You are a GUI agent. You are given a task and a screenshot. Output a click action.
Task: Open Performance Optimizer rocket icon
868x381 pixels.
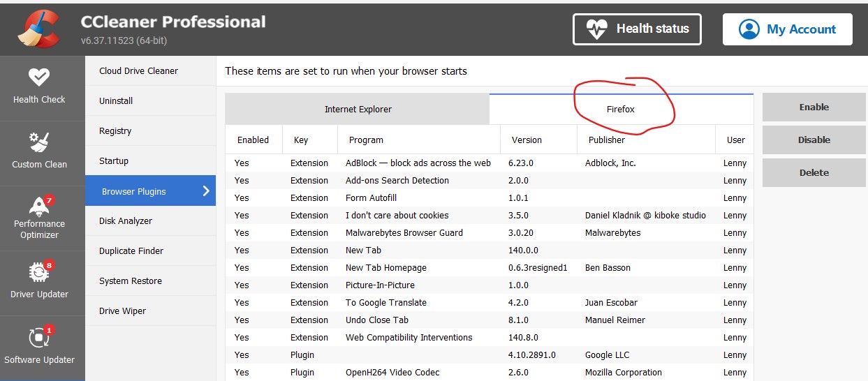(x=39, y=207)
